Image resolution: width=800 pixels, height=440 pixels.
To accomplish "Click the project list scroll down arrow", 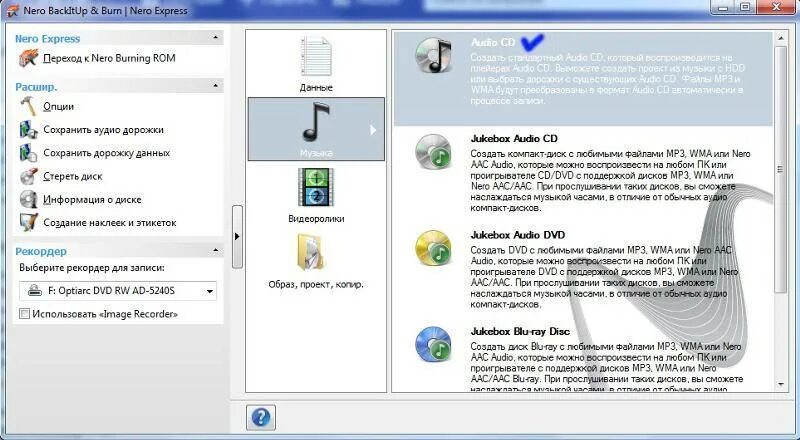I will 781,384.
